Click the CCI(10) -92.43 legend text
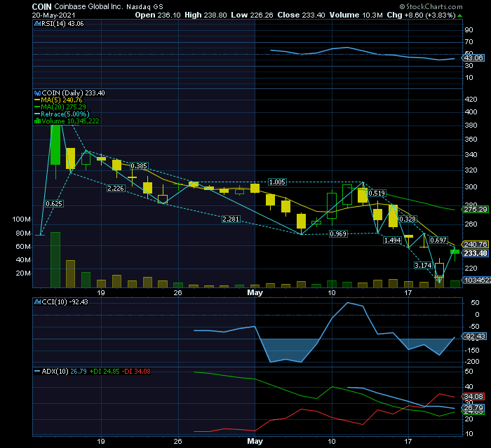This screenshot has width=491, height=448. [x=65, y=302]
